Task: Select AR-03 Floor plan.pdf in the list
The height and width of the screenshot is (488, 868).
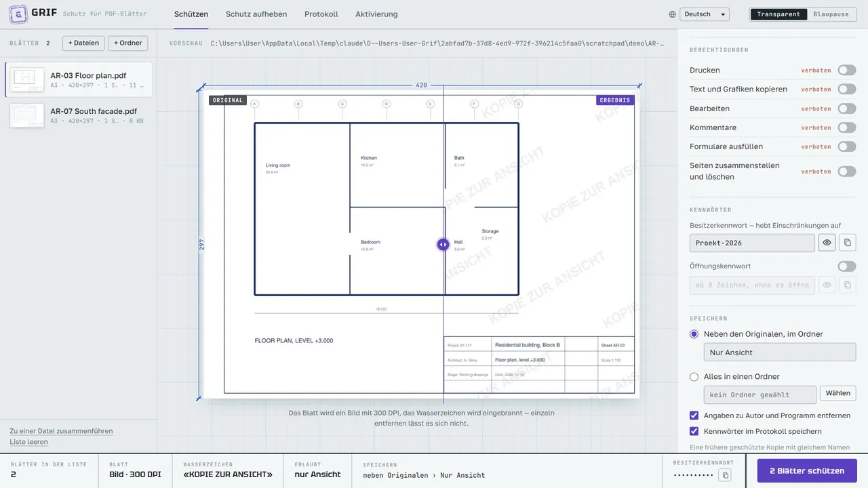Action: click(79, 80)
